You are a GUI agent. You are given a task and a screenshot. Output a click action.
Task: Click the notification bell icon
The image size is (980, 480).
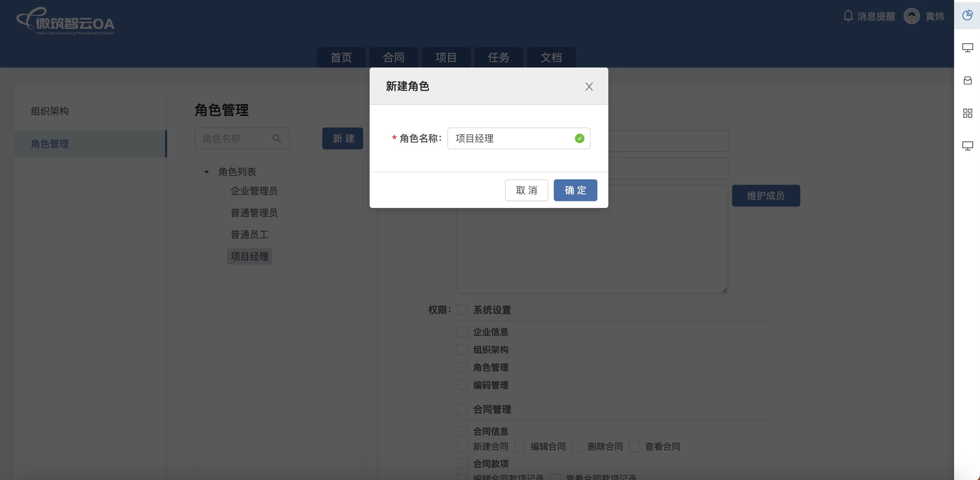point(848,16)
